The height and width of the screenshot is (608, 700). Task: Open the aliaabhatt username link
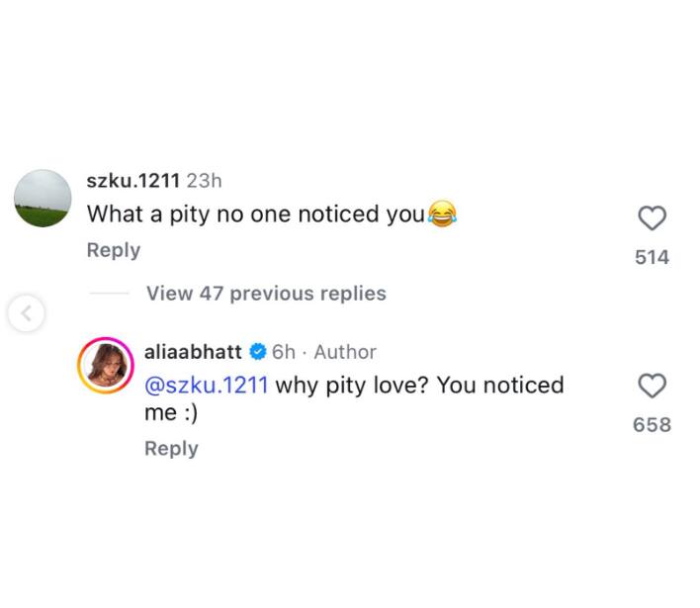[x=194, y=352]
